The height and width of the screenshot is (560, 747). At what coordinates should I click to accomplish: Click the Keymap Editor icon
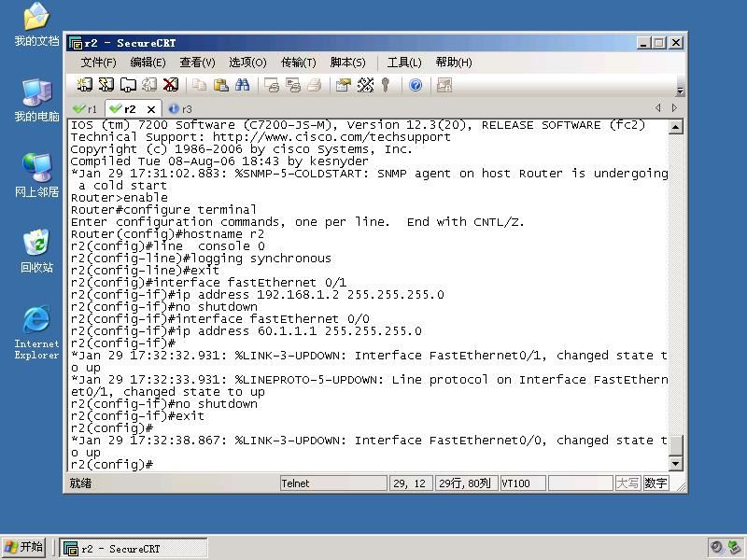point(365,85)
